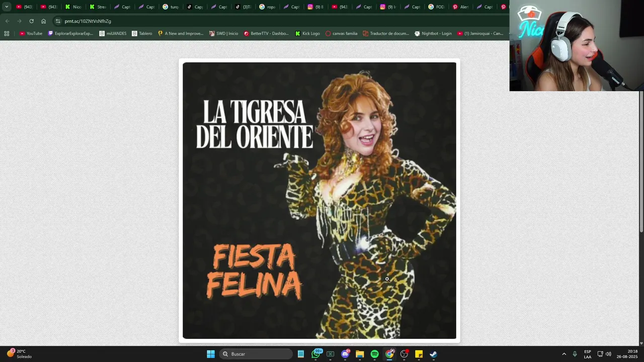Go forward to the next page
644x362 pixels.
19,21
